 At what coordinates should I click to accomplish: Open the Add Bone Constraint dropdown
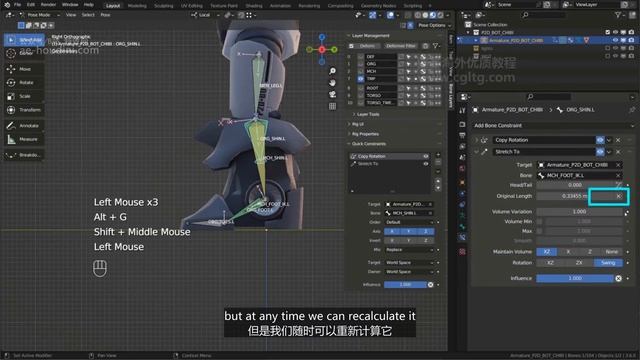[553, 126]
